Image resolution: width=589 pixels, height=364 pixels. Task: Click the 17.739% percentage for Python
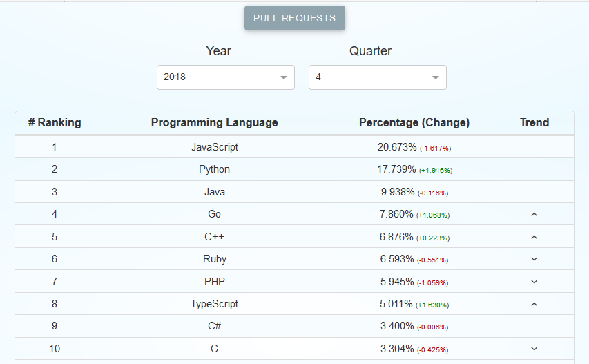coord(397,169)
